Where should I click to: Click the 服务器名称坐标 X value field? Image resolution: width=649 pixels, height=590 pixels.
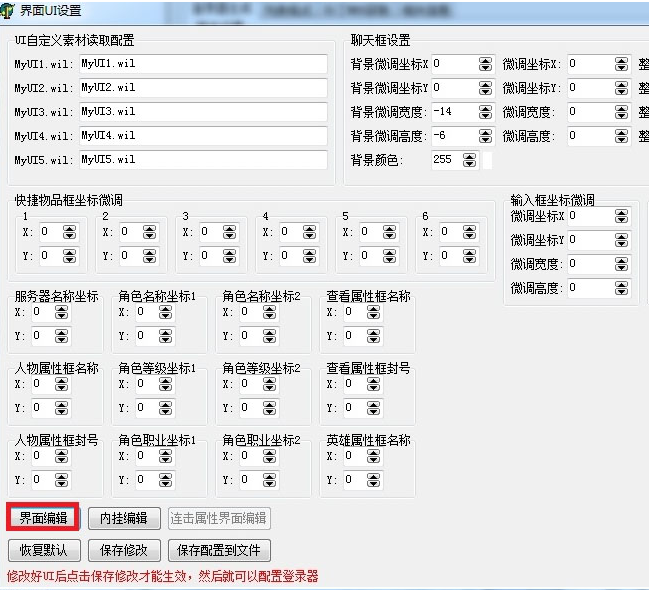coord(41,312)
